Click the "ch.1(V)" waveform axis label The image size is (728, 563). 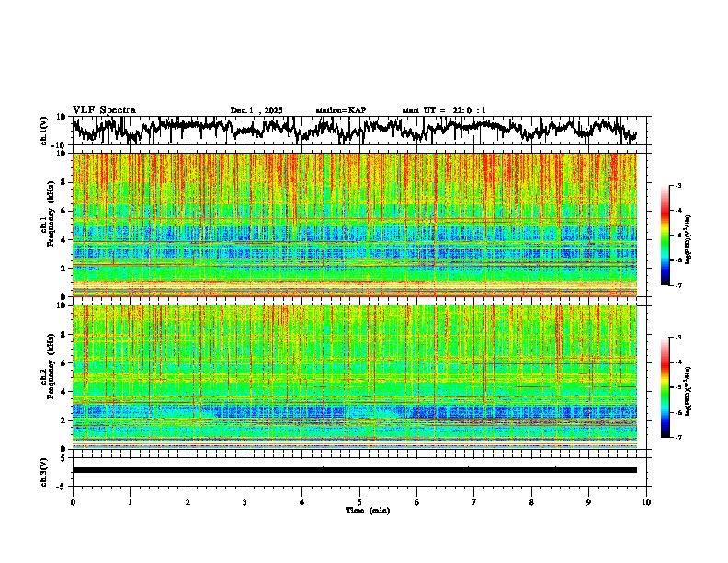click(44, 131)
